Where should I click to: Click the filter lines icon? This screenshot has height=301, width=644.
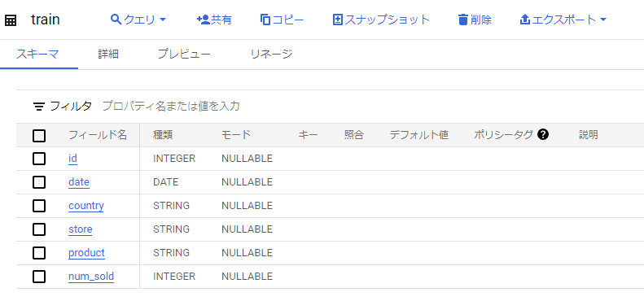point(39,107)
